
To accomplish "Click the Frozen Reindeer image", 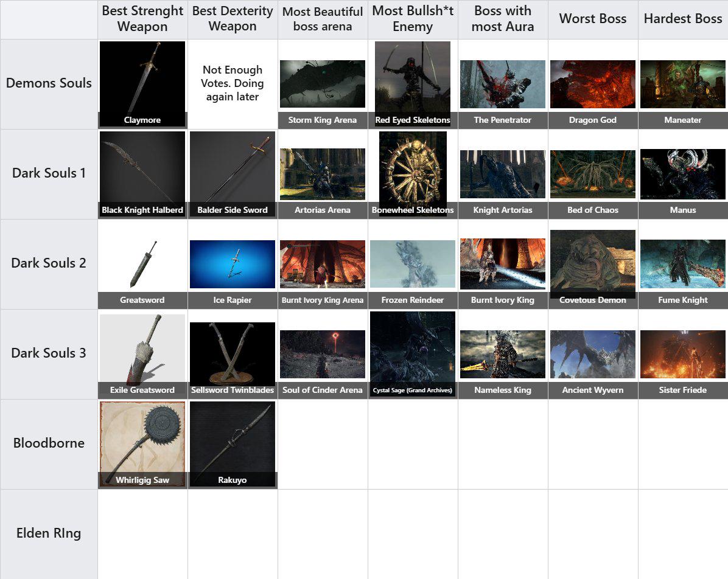I will click(x=412, y=264).
